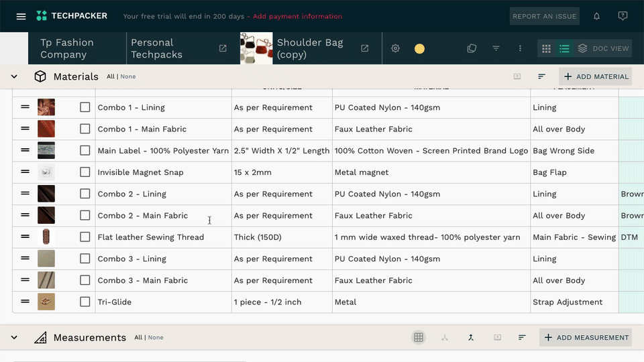Open Combo 1 - Main Fabric thumbnail

[46, 129]
